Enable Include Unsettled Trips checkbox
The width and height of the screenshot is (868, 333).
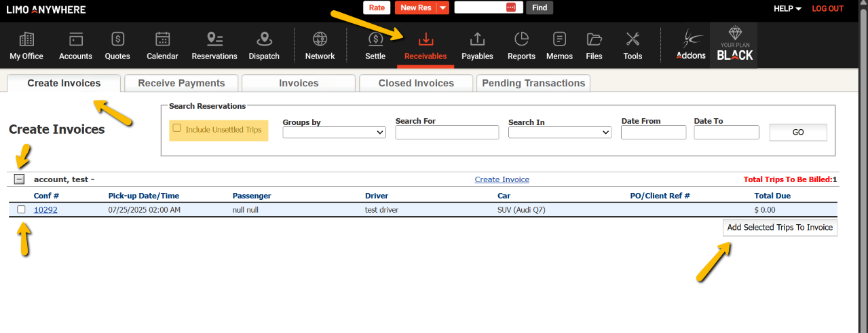click(x=177, y=128)
